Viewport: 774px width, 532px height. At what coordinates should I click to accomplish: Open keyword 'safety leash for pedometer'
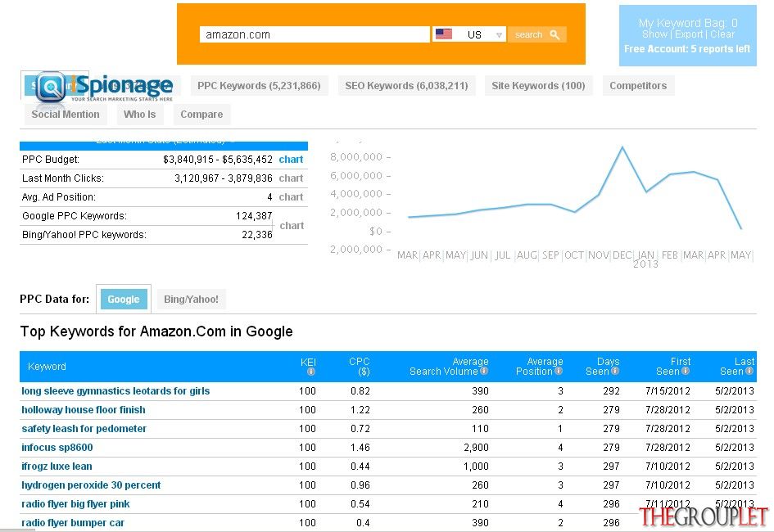[84, 428]
